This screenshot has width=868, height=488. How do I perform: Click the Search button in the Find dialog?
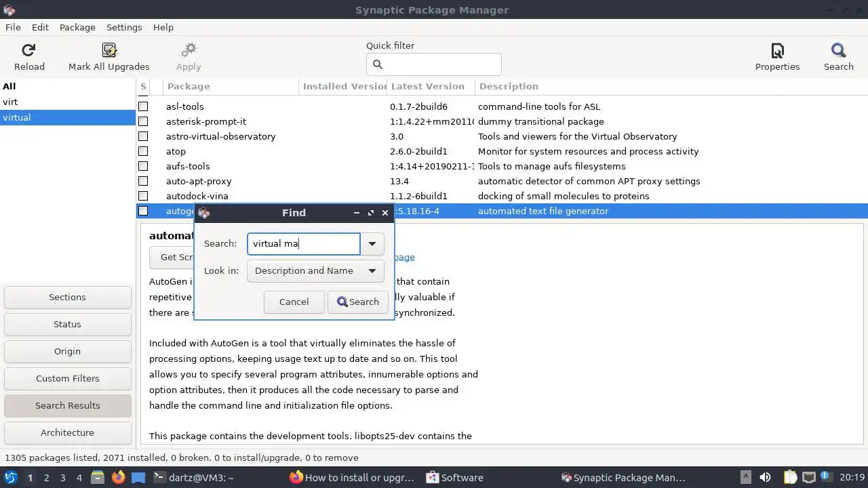click(358, 302)
